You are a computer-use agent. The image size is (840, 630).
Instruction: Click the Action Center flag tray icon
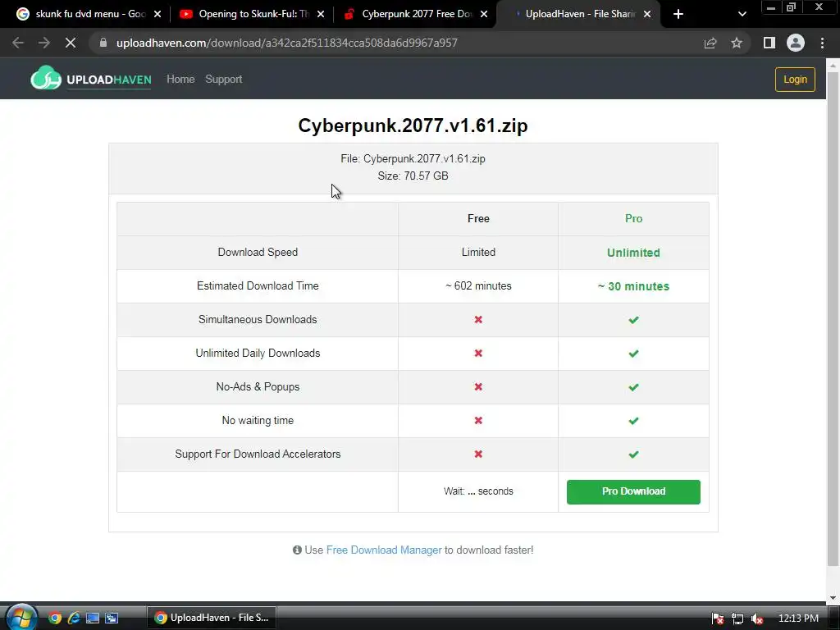(718, 619)
